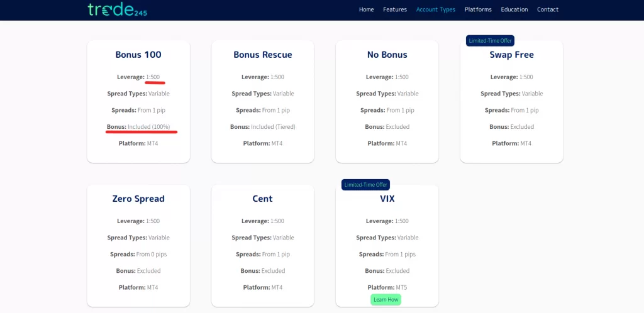Click Spread Types Variable in Bonus Rescue
The image size is (644, 313).
click(x=263, y=94)
